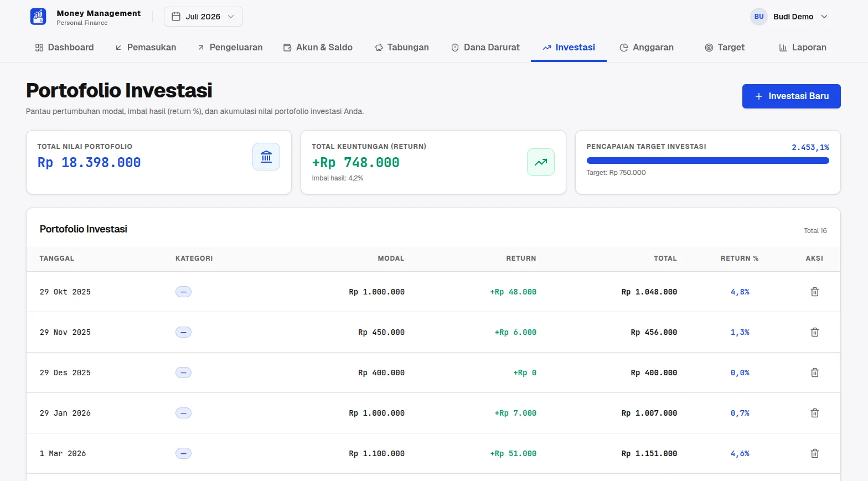
Task: Open the Dana Darurat tab
Action: (x=485, y=48)
